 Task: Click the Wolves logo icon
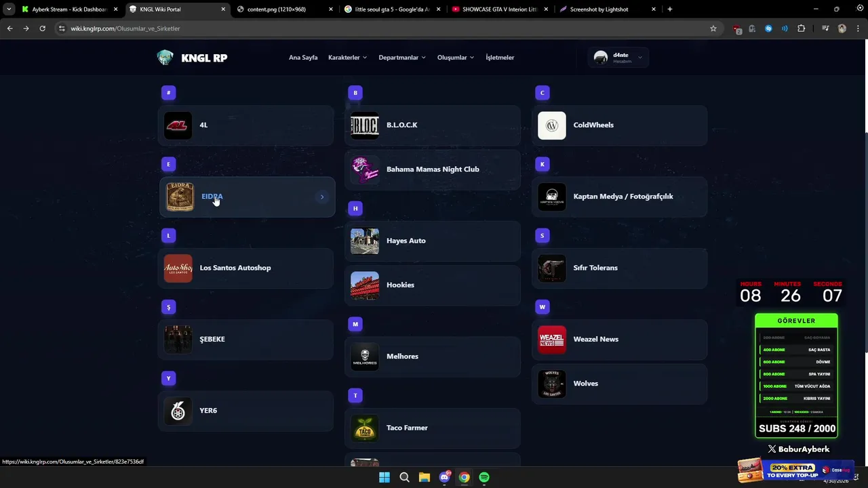(552, 384)
